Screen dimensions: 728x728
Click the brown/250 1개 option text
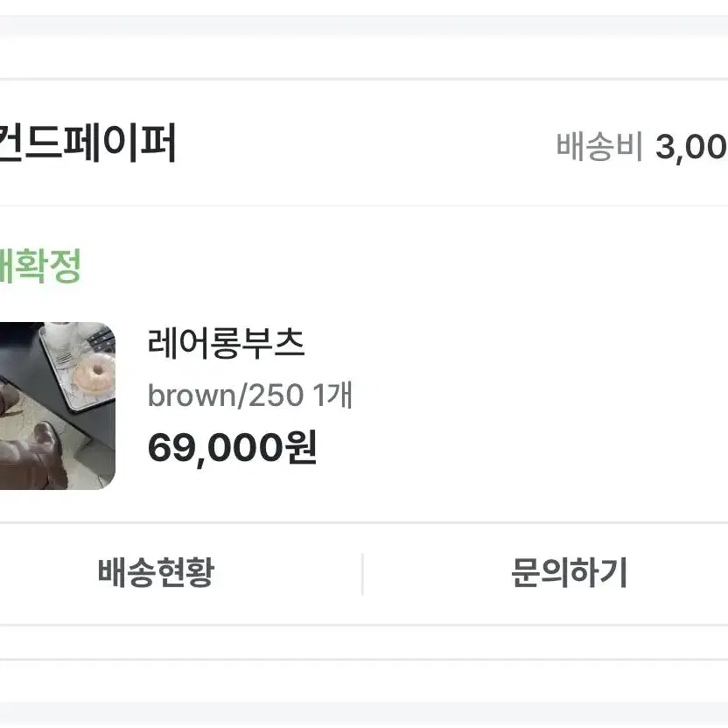[x=249, y=395]
